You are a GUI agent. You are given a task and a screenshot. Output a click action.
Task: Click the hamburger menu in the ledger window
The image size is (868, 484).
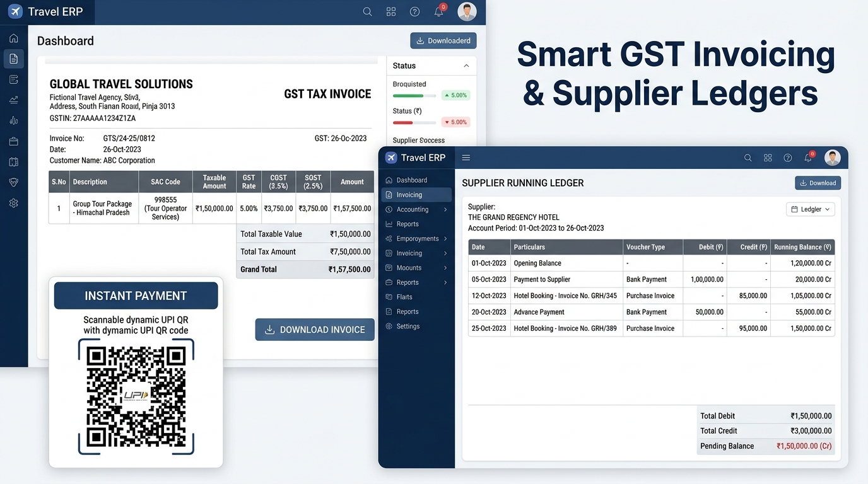click(x=466, y=158)
